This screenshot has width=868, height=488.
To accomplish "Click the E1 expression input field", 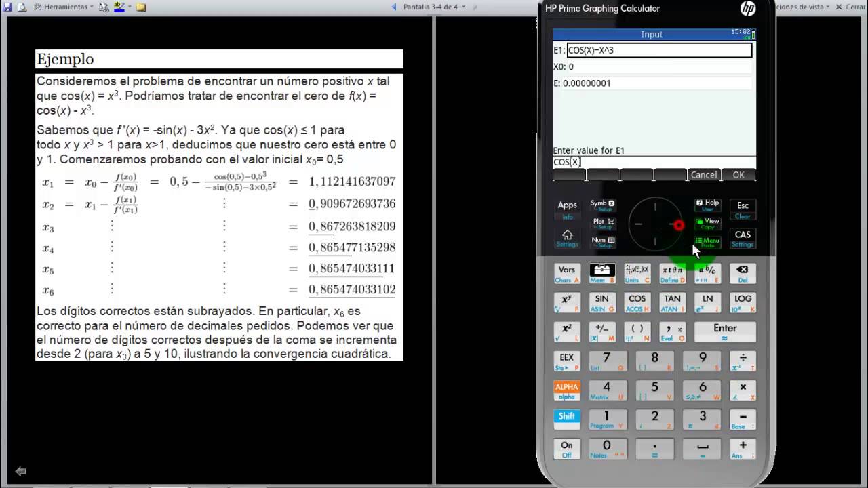I will [x=659, y=50].
